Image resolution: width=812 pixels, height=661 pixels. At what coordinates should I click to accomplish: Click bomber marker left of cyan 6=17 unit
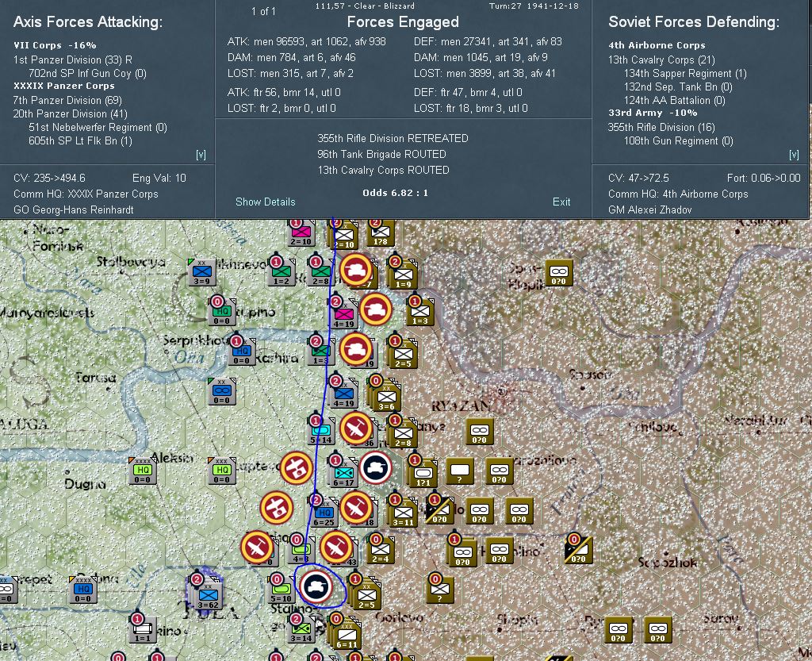pyautogui.click(x=297, y=467)
